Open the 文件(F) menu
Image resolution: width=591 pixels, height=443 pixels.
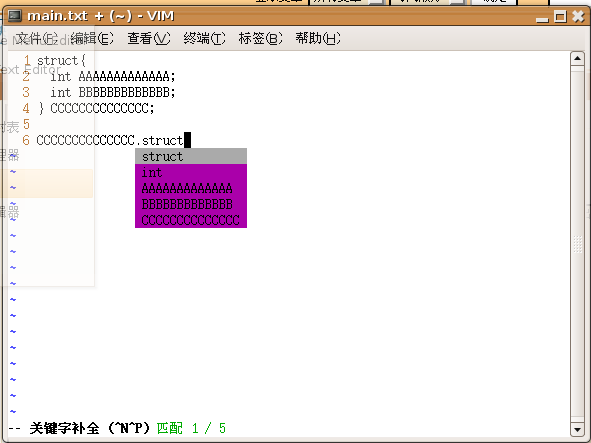pyautogui.click(x=37, y=38)
